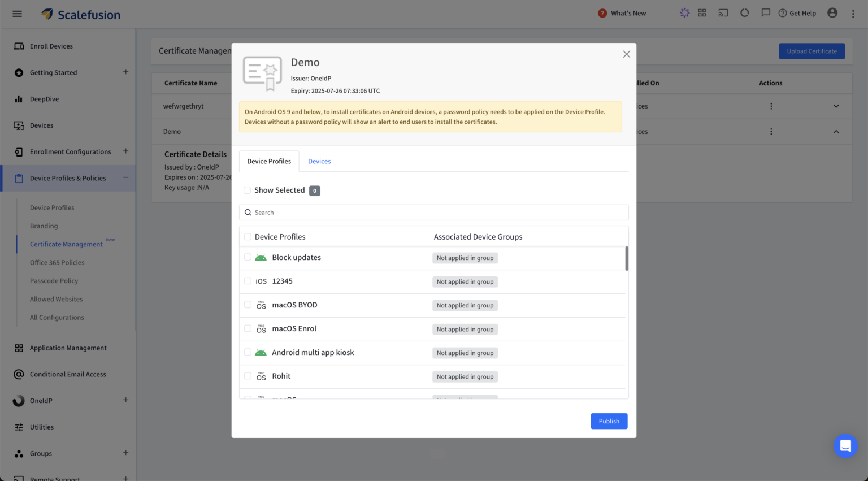Switch to the Devices tab
This screenshot has height=481, width=868.
[x=319, y=162]
